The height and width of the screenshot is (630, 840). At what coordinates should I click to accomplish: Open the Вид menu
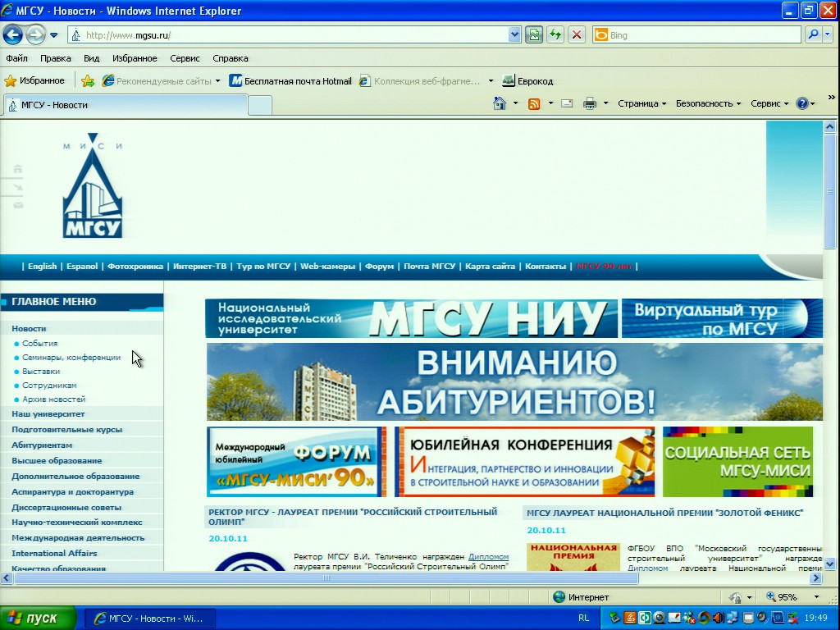point(92,58)
